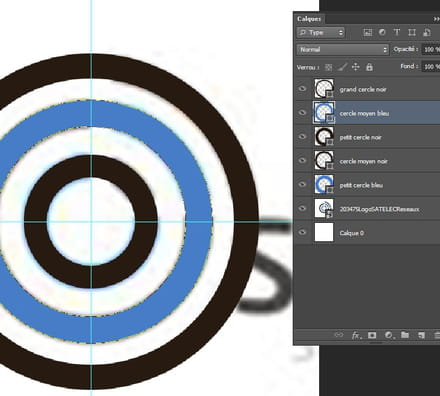Select the Calque 0 layer name
The height and width of the screenshot is (396, 440).
pyautogui.click(x=351, y=233)
